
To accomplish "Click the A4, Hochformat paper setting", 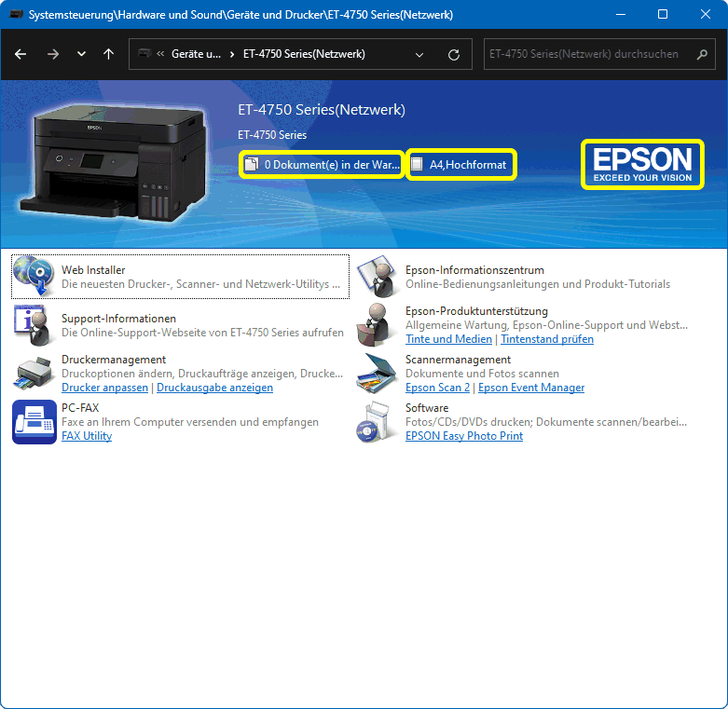I will (x=461, y=165).
